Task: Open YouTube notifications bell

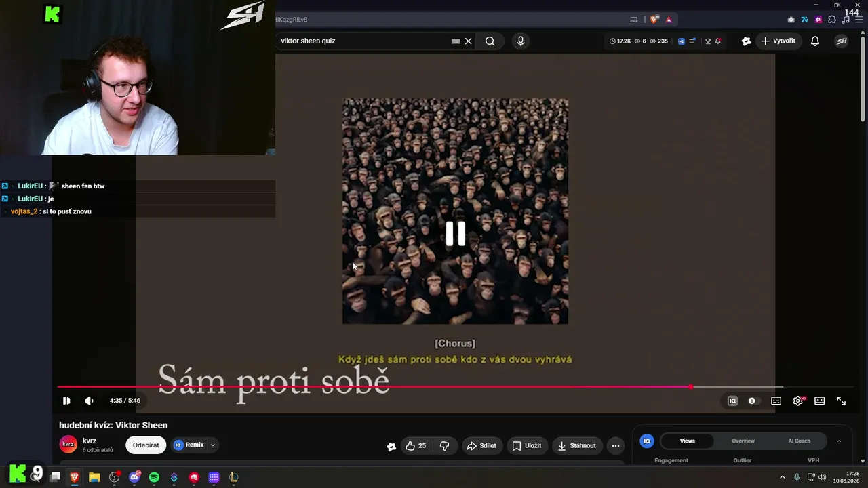Action: [x=815, y=41]
